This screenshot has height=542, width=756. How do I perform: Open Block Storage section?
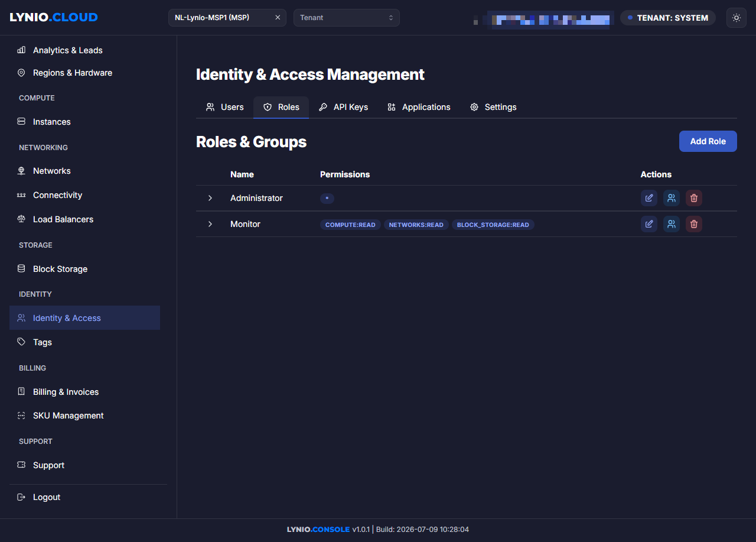84,268
